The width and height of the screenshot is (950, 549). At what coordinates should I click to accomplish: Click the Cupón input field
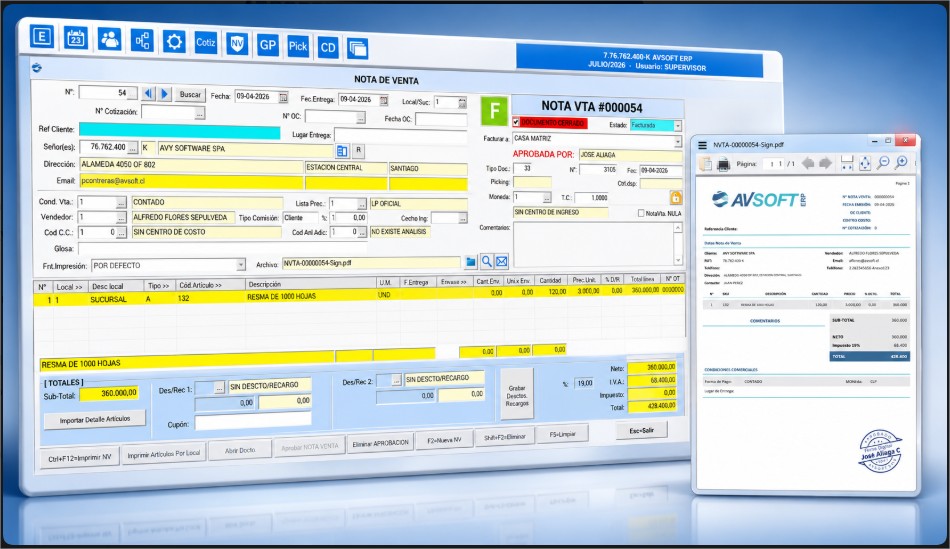pos(253,422)
